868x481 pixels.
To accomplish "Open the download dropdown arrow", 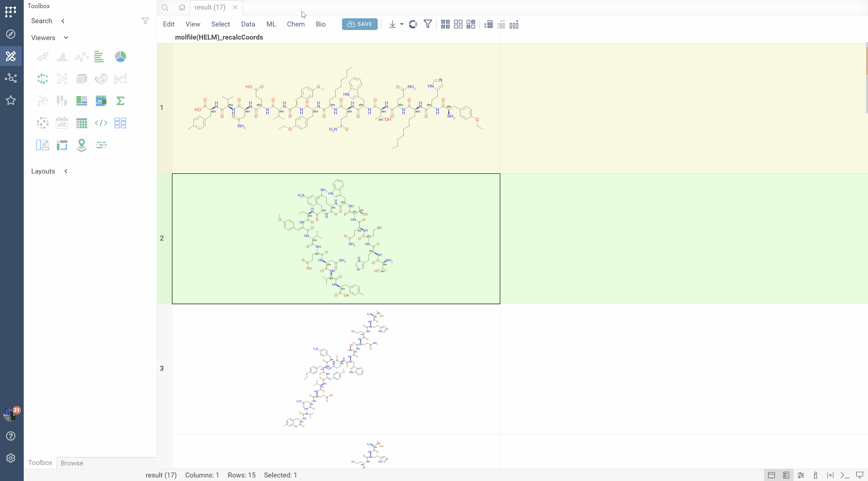I will 402,24.
